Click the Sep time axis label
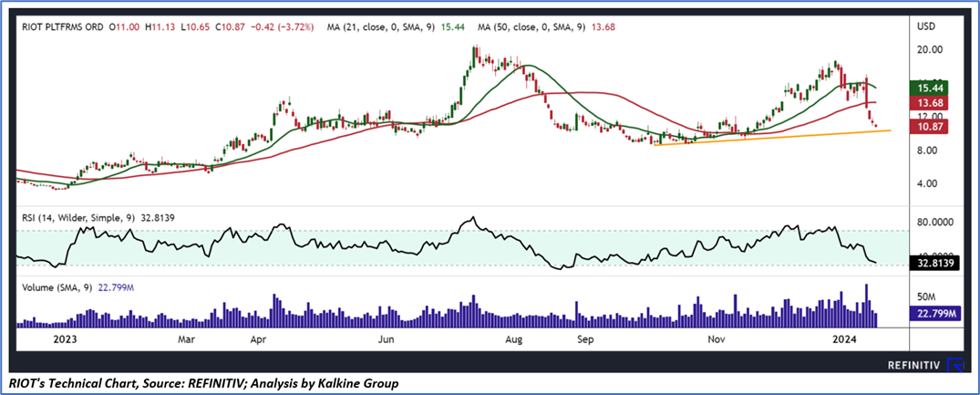The height and width of the screenshot is (395, 980). [585, 338]
